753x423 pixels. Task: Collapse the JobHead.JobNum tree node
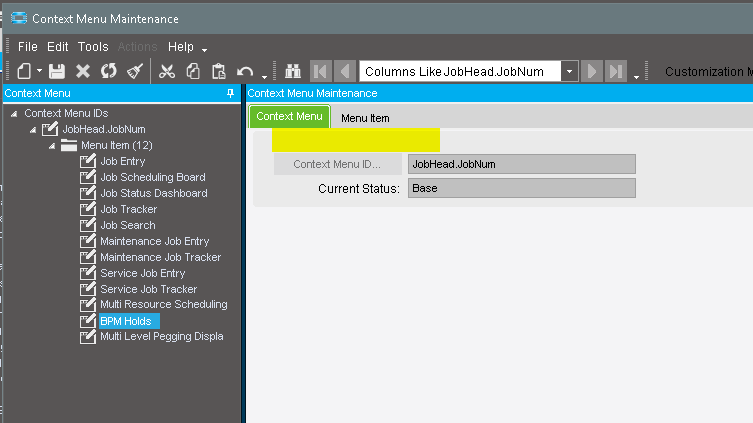click(x=33, y=130)
